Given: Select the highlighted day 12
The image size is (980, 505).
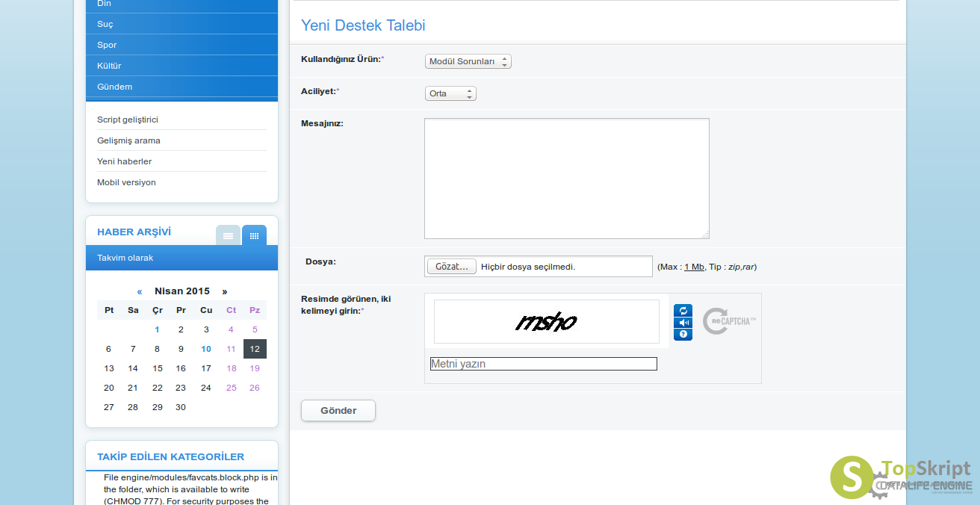Looking at the screenshot, I should (255, 349).
